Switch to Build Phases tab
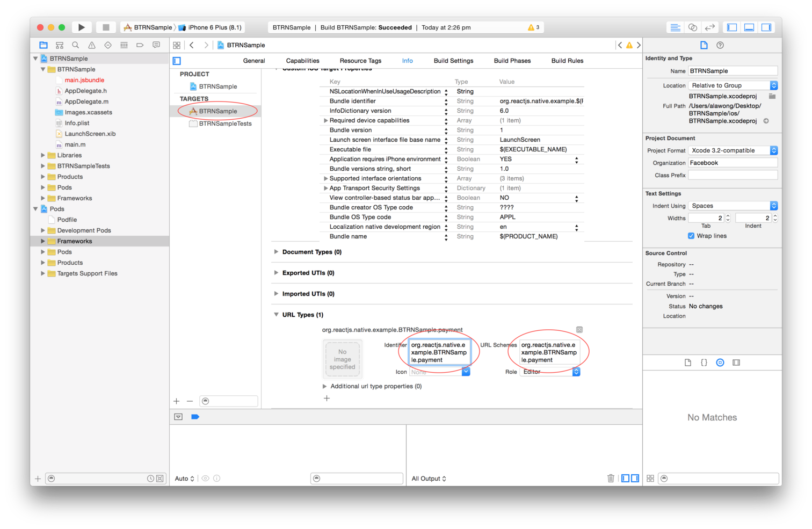 pos(512,61)
